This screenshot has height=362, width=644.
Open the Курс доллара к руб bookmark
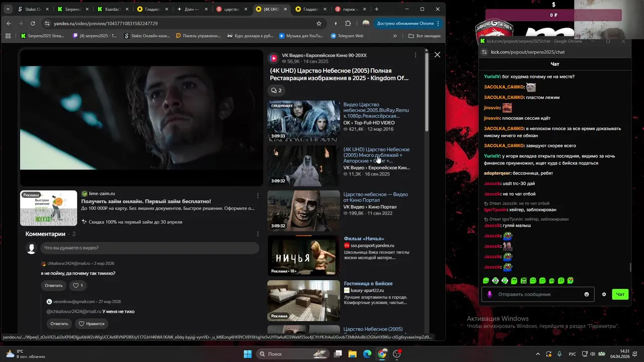point(251,36)
